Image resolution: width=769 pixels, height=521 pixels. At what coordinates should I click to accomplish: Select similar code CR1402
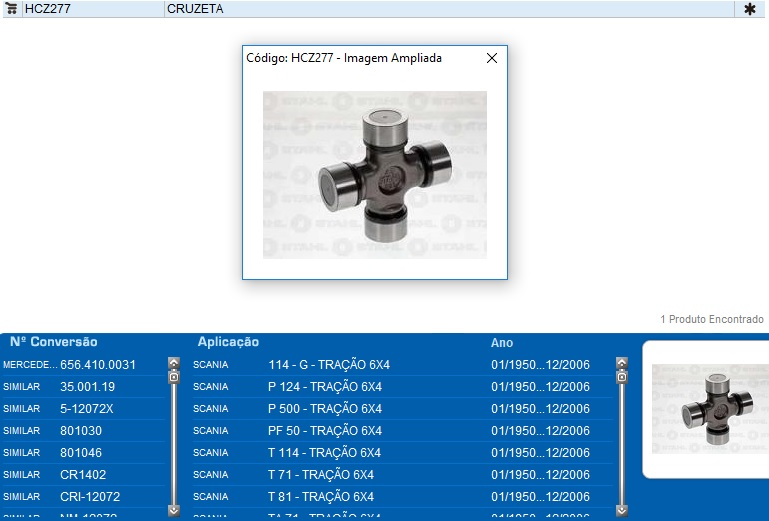[x=83, y=475]
